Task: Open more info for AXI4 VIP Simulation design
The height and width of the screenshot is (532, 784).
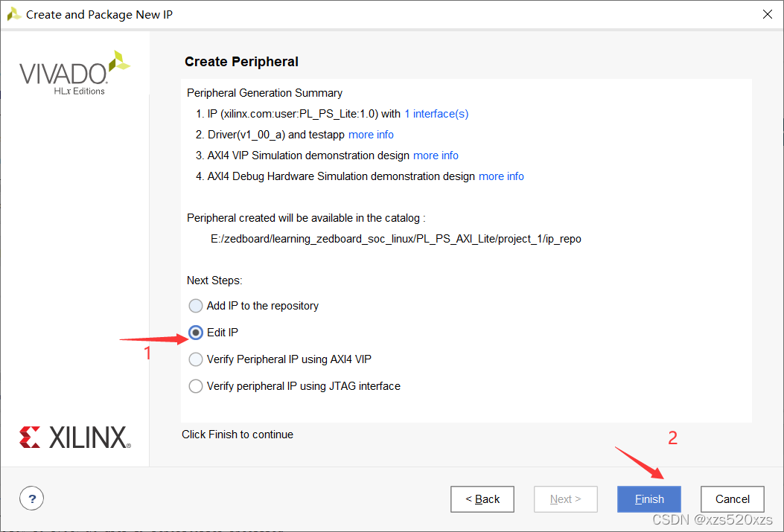Action: pyautogui.click(x=436, y=156)
